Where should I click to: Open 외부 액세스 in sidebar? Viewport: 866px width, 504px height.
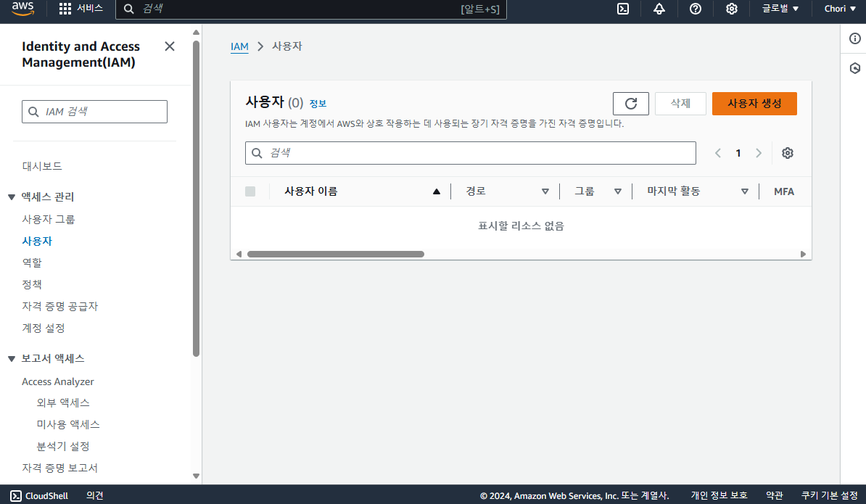[63, 403]
